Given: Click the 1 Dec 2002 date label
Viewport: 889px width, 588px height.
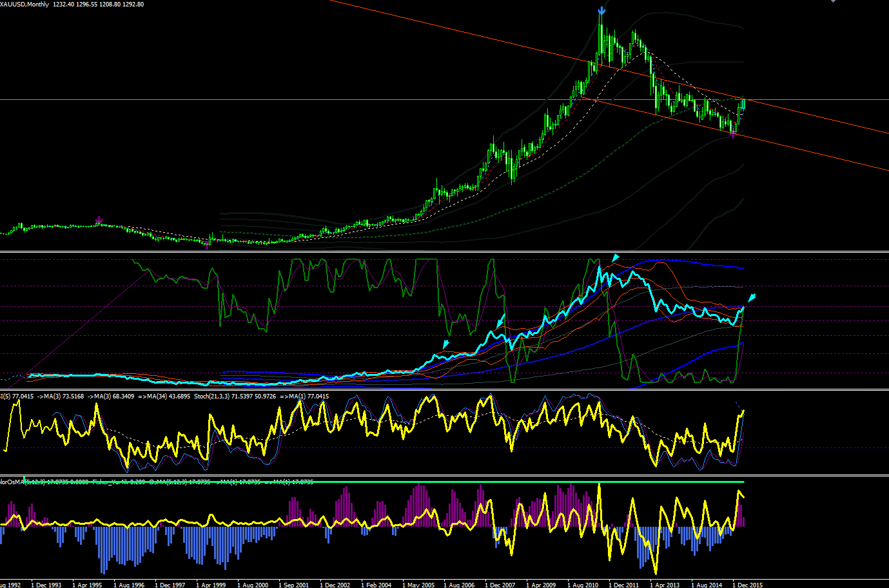Looking at the screenshot, I should click(335, 585).
